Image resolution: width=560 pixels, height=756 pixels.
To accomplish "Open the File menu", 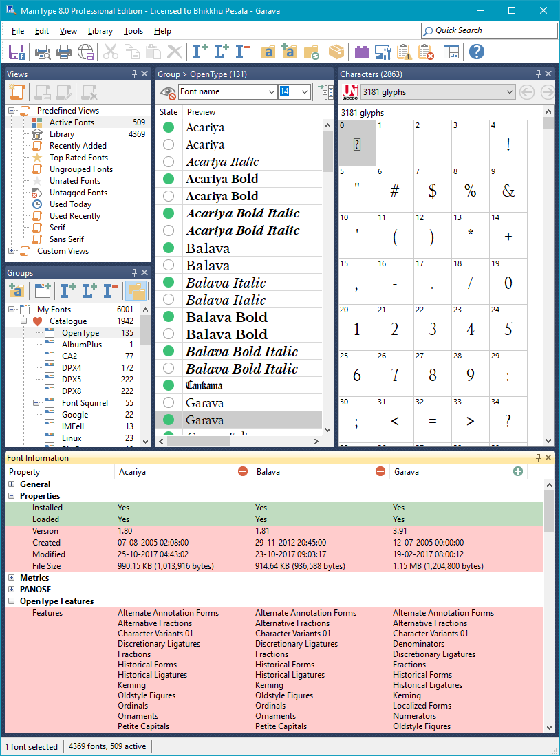I will pyautogui.click(x=18, y=31).
